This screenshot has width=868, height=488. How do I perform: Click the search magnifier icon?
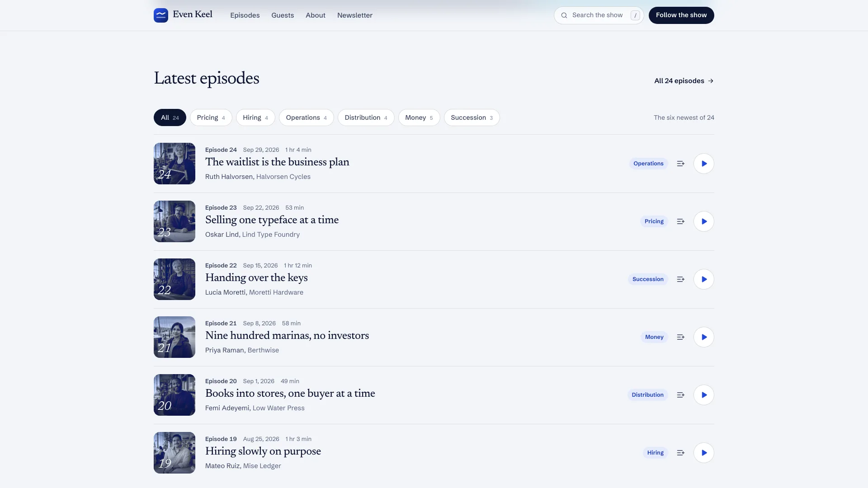(x=564, y=15)
